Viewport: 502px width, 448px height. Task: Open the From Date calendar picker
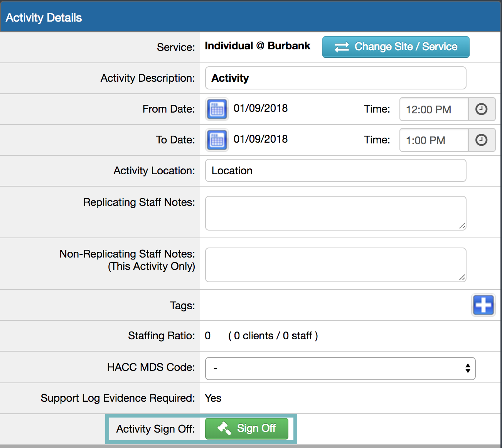pyautogui.click(x=217, y=109)
